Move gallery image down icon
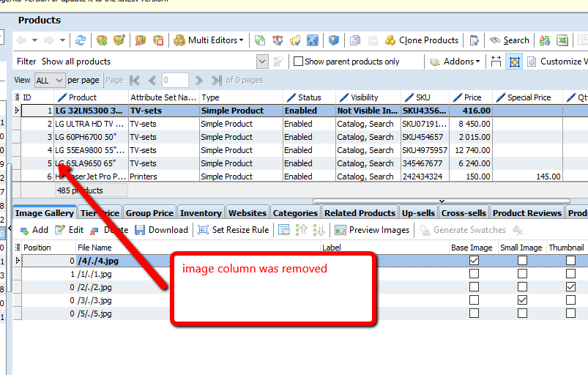Screen dimensions: 588x375 319,230
